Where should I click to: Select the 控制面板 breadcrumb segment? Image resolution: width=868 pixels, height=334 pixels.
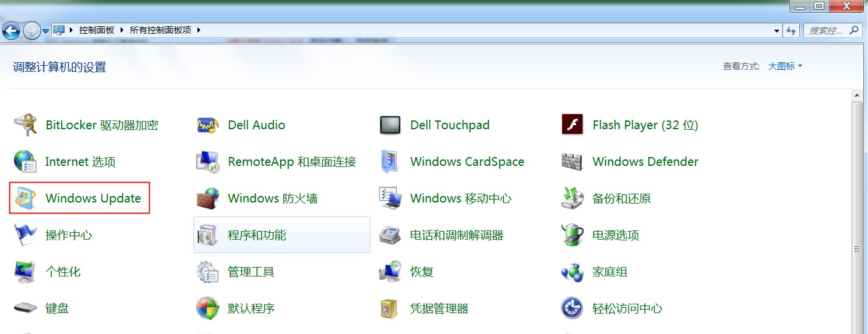tap(97, 30)
